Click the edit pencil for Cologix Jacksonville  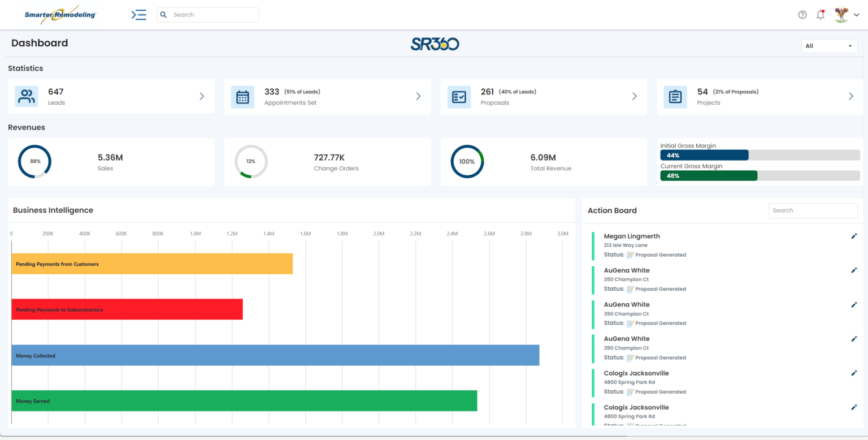pos(854,373)
